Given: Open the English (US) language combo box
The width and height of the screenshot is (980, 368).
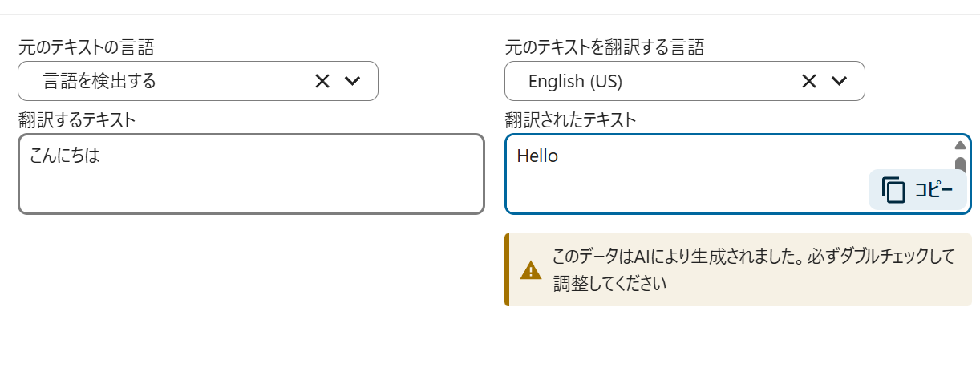Looking at the screenshot, I should pyautogui.click(x=642, y=81).
